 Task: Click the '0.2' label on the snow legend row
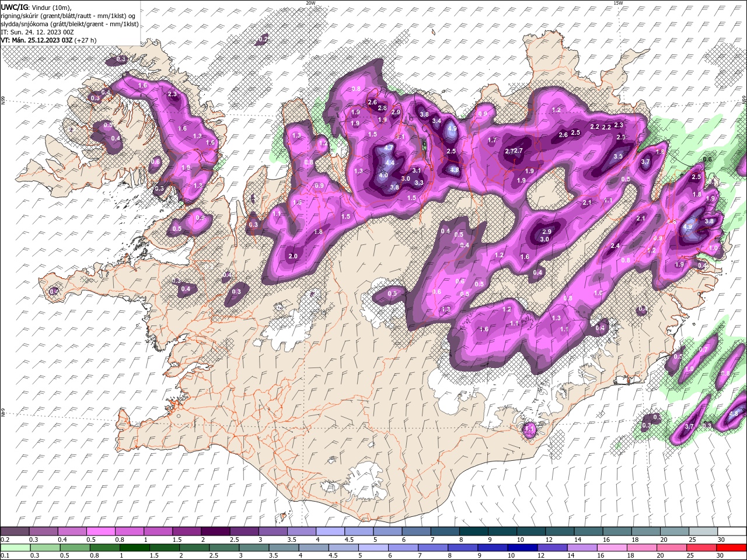pos(4,540)
